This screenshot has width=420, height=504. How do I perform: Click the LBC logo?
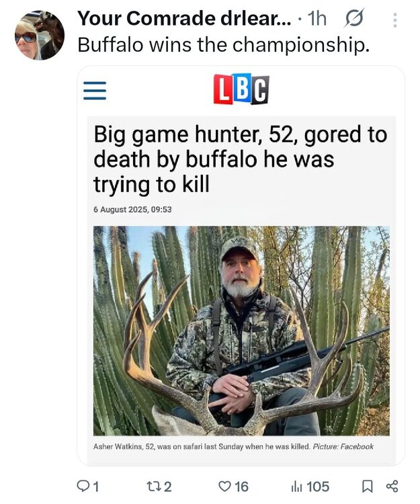241,89
